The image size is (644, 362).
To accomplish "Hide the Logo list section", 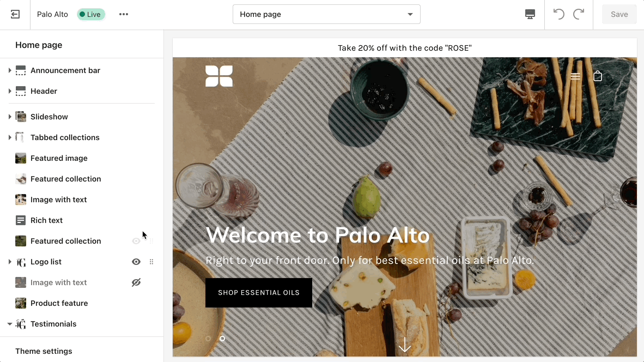I will (x=136, y=262).
